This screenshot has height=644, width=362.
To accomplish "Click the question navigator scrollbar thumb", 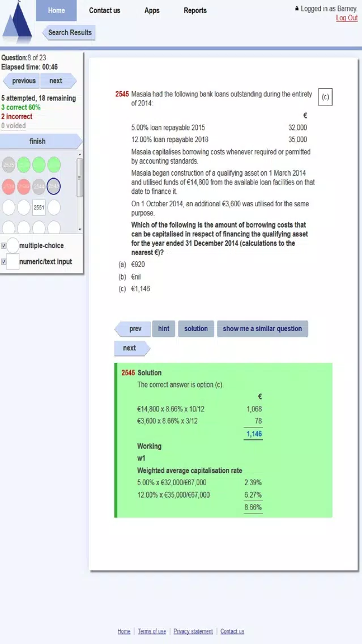I will click(80, 177).
